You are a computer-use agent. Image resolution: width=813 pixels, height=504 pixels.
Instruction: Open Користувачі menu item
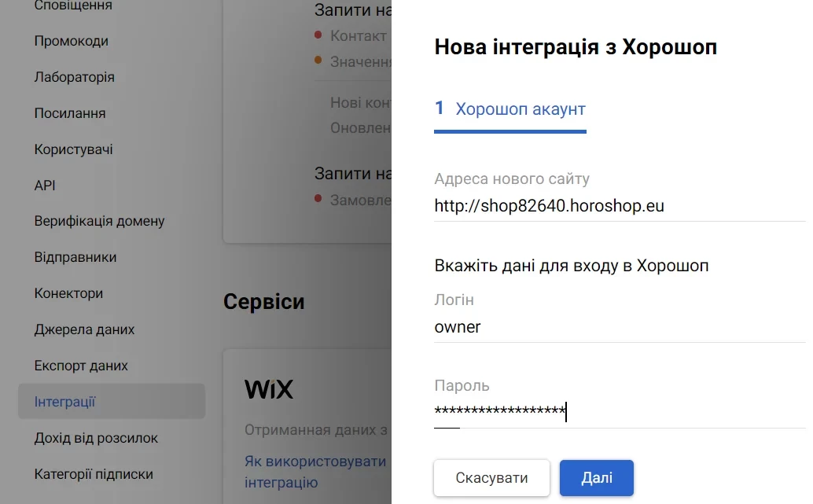[x=73, y=149]
